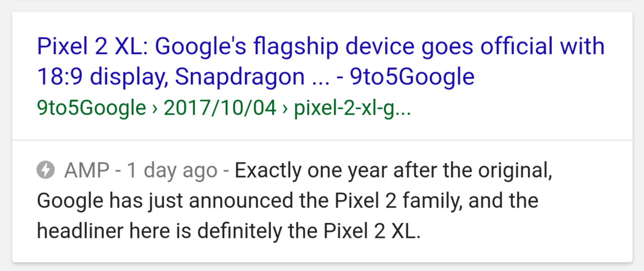The height and width of the screenshot is (271, 644).
Task: Click the snippet starting "Exactly one year"
Action: point(393,171)
